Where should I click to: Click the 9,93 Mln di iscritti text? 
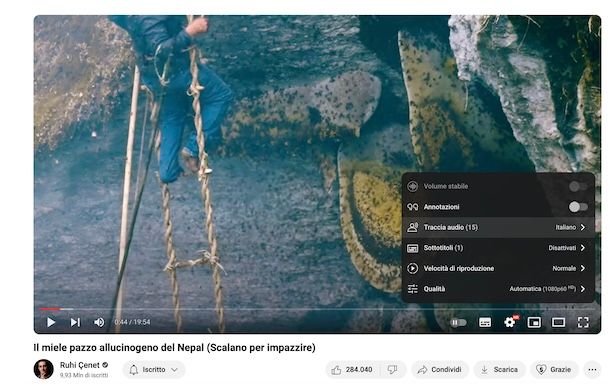(84, 375)
